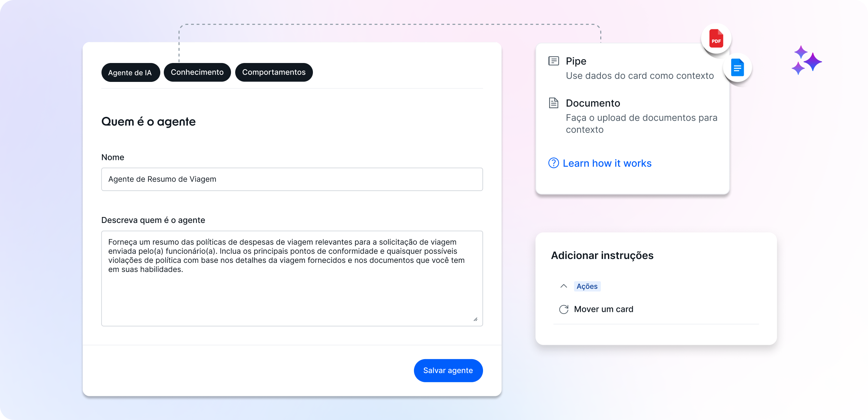Click the purple AI sparkle icon

click(x=806, y=60)
